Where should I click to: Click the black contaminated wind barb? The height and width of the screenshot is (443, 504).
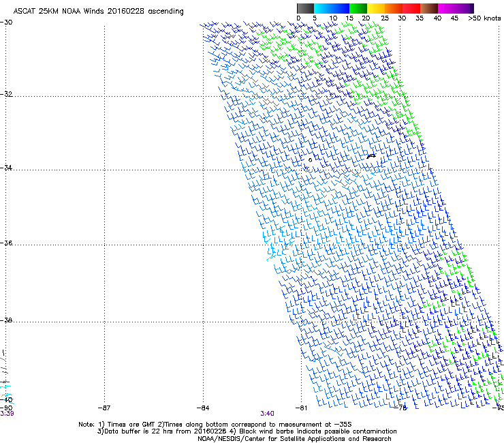371,156
